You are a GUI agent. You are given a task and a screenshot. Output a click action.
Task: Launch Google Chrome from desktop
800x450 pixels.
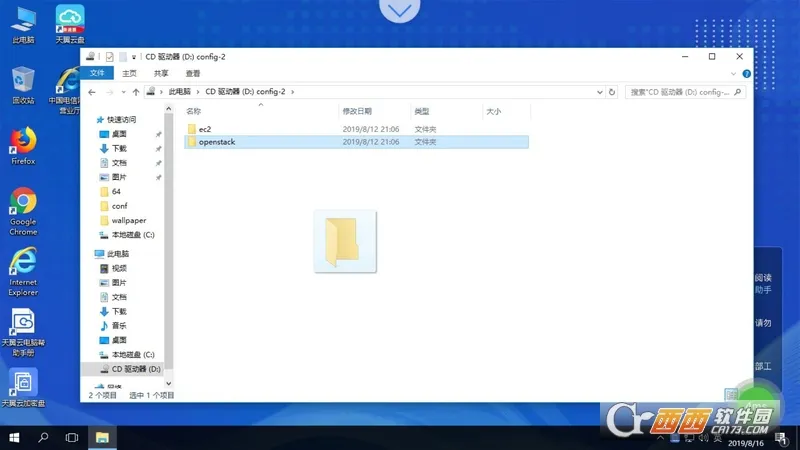click(x=23, y=206)
